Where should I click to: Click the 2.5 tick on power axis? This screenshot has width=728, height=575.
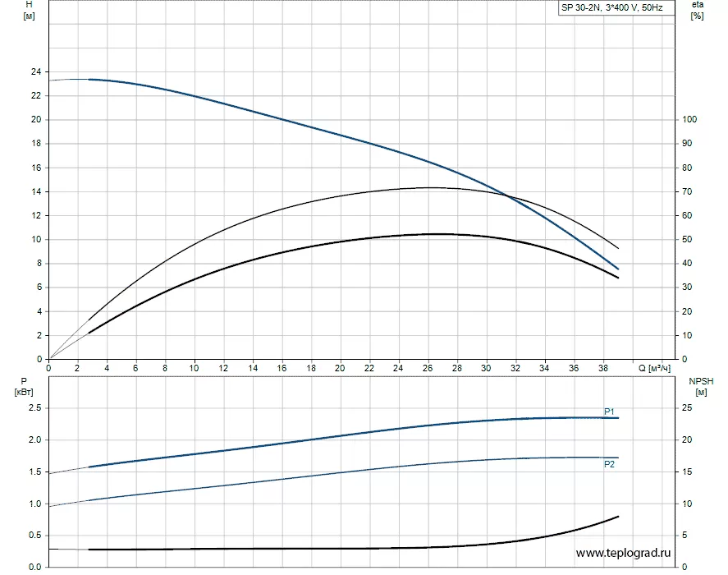(34, 407)
